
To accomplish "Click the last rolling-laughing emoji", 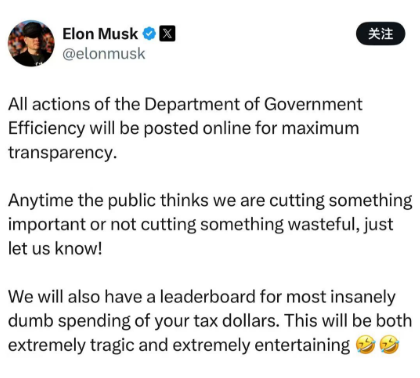I will pos(389,345).
